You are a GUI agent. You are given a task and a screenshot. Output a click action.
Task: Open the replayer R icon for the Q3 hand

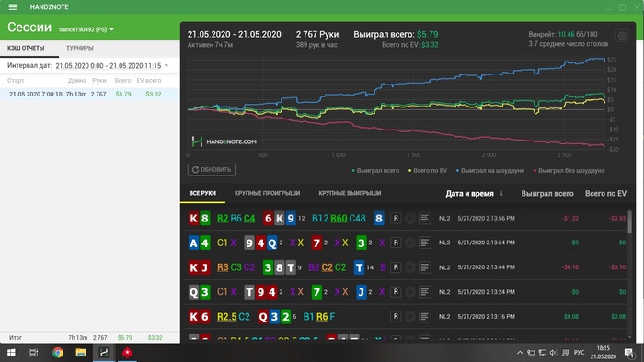396,292
